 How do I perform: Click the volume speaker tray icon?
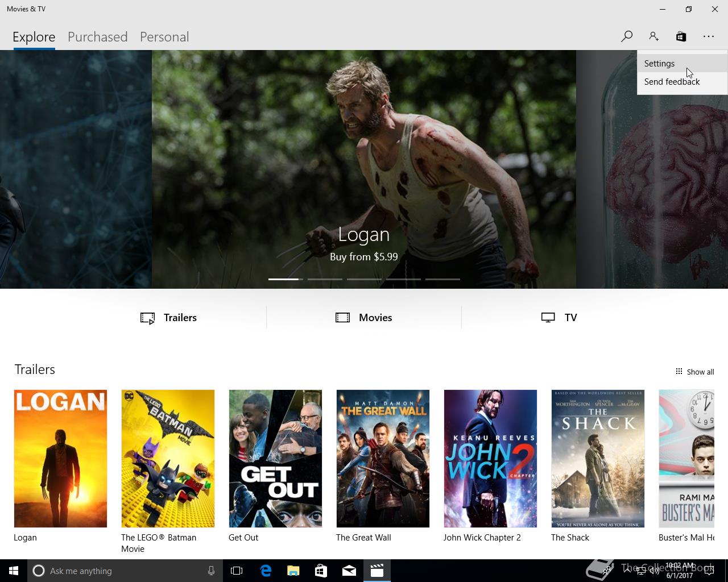point(655,571)
